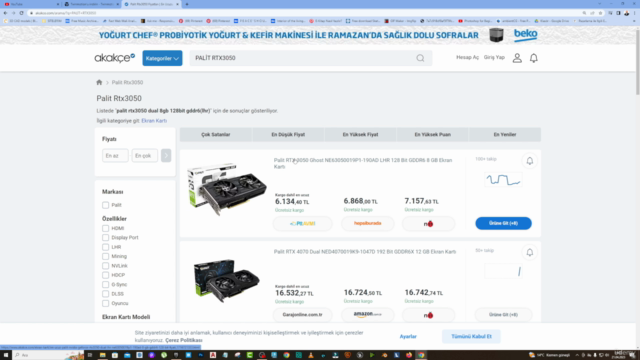The width and height of the screenshot is (640, 360).
Task: Open new browser tab plus button
Action: click(187, 4)
